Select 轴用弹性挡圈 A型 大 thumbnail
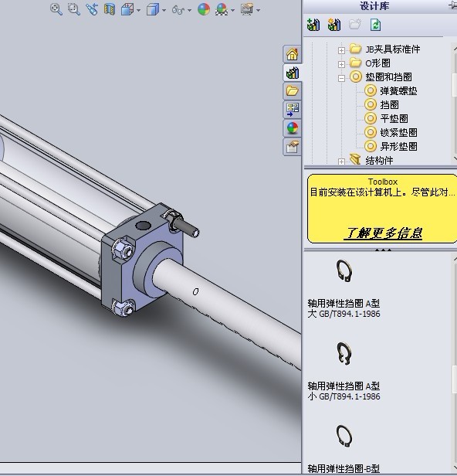Screen dimensions: 457x476 click(x=344, y=270)
